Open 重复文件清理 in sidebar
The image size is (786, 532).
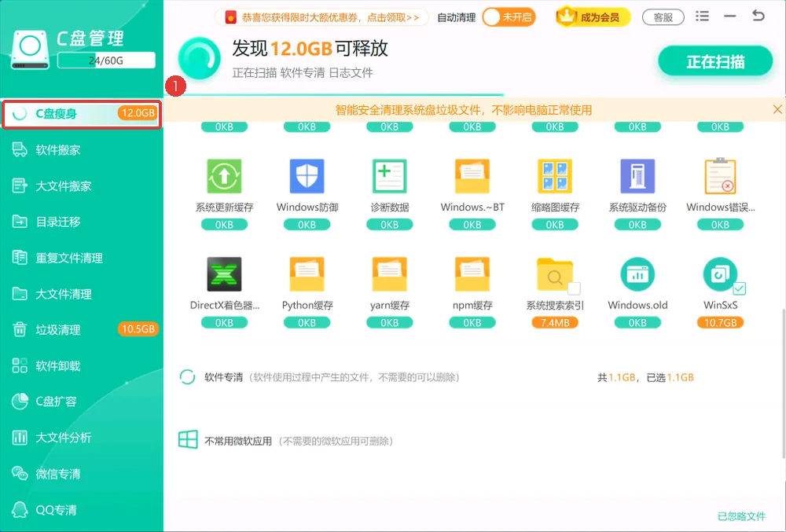click(82, 258)
